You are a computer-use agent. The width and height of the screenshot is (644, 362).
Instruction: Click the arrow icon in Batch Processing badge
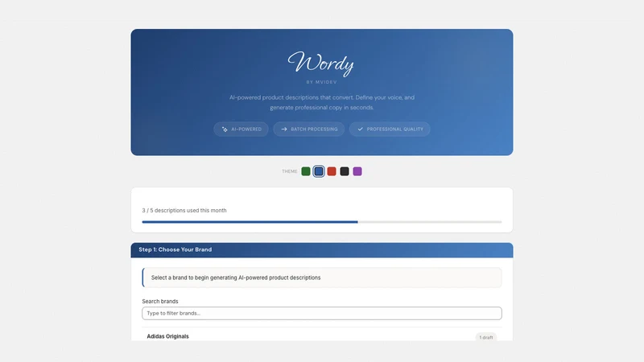tap(284, 130)
